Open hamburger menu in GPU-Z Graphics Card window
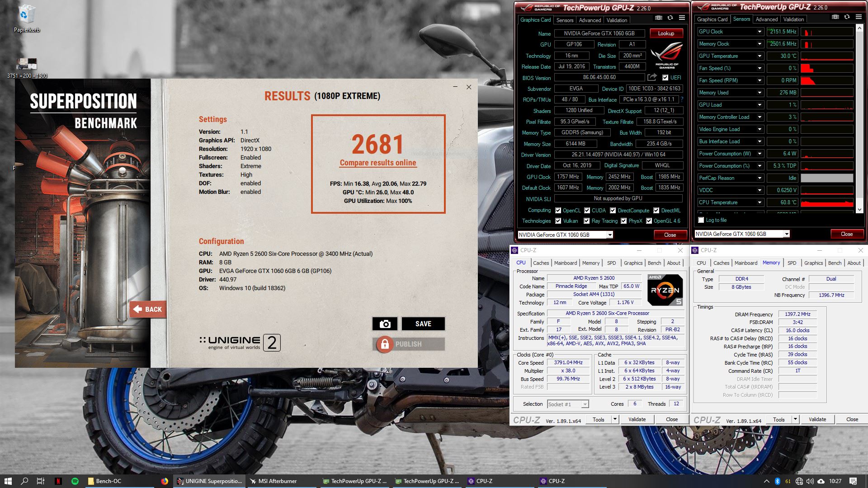The height and width of the screenshot is (488, 868). click(682, 18)
